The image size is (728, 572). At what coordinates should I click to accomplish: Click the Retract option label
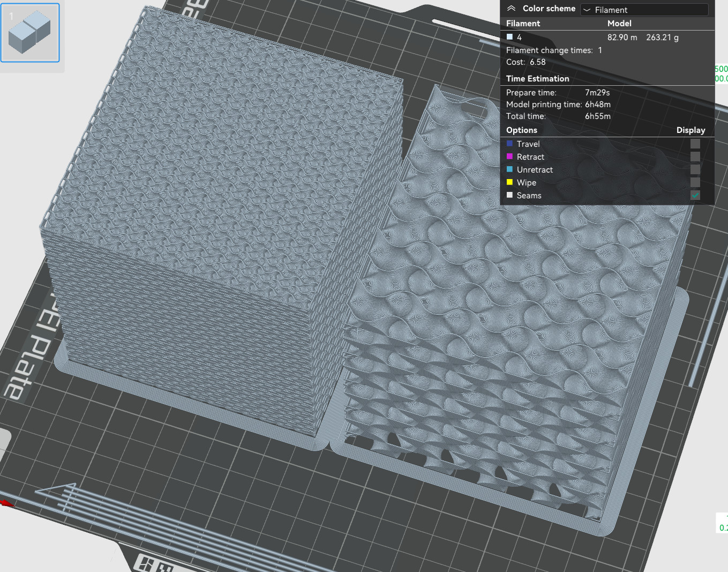pyautogui.click(x=530, y=157)
